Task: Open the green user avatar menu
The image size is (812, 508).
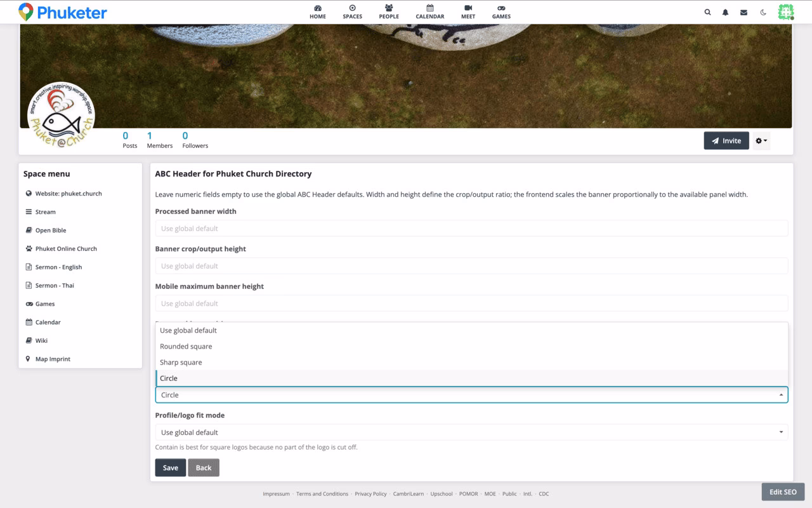Action: pos(786,12)
